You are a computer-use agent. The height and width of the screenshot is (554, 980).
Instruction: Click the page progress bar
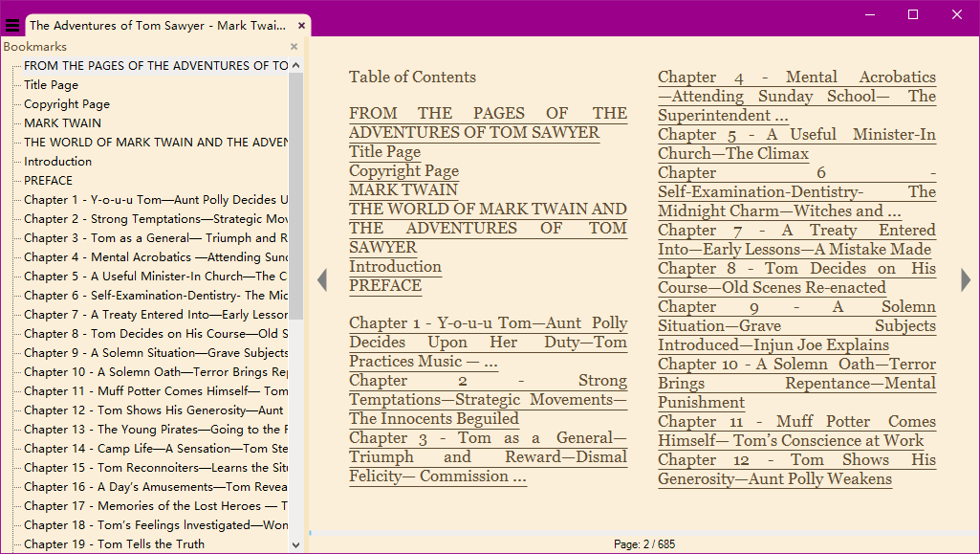644,533
